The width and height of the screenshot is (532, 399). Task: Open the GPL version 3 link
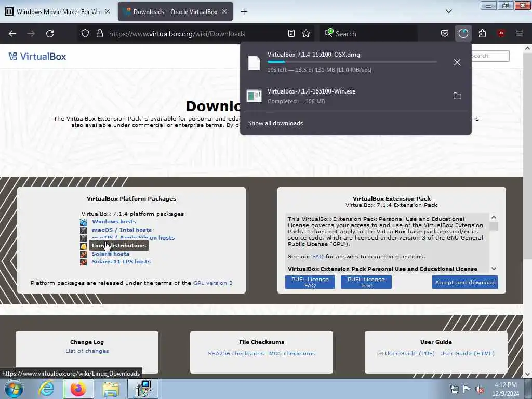(212, 283)
